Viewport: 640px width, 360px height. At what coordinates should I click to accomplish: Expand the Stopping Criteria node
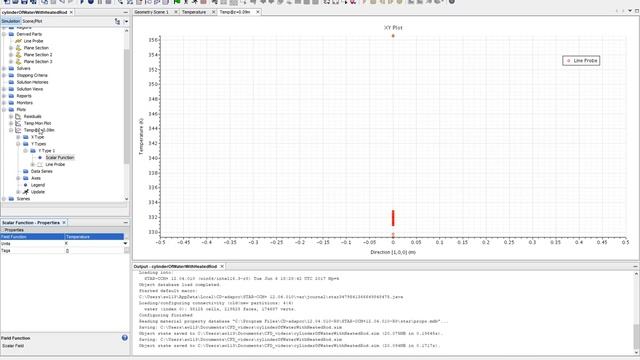[4, 75]
